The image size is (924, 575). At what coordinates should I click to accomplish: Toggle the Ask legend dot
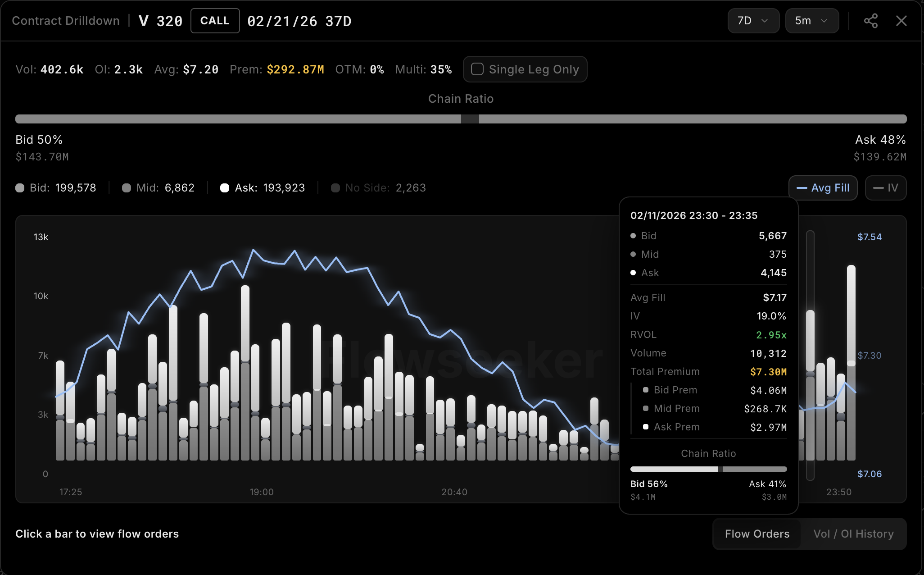[x=225, y=188]
